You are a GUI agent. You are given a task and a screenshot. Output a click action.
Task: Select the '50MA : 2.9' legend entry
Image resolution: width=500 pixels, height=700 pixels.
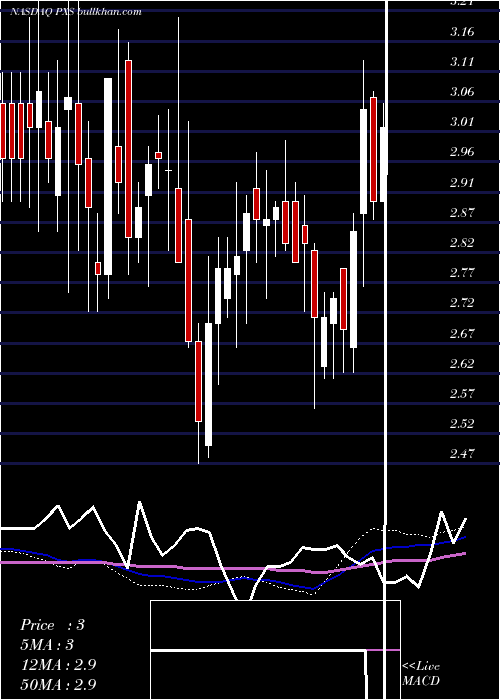pos(58,685)
